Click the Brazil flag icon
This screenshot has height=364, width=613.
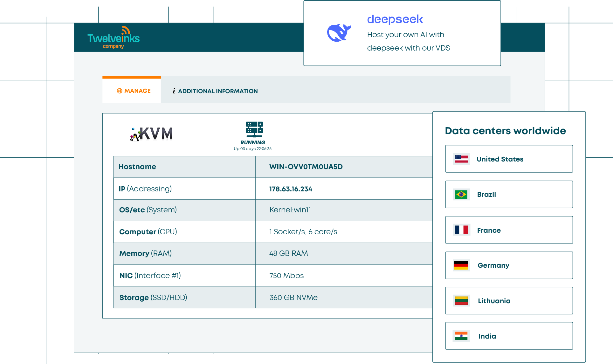pyautogui.click(x=461, y=194)
